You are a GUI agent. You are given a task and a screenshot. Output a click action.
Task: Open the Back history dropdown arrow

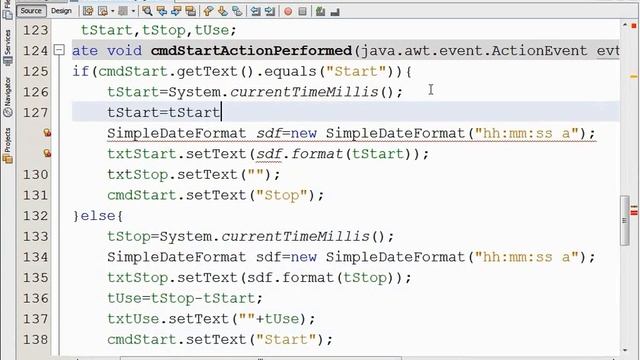coord(113,11)
